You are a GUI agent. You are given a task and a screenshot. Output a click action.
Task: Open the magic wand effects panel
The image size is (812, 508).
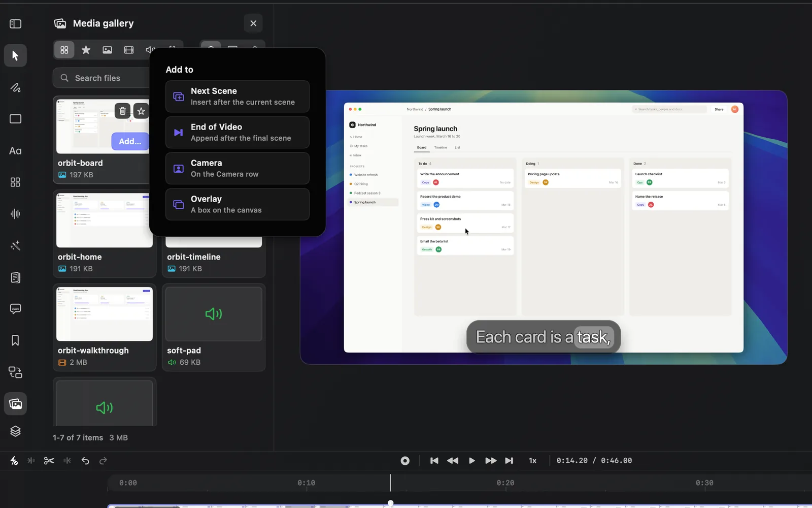(x=15, y=246)
